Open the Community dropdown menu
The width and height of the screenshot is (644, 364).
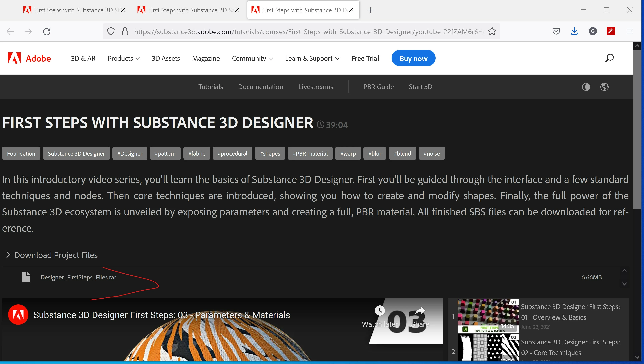(x=252, y=58)
